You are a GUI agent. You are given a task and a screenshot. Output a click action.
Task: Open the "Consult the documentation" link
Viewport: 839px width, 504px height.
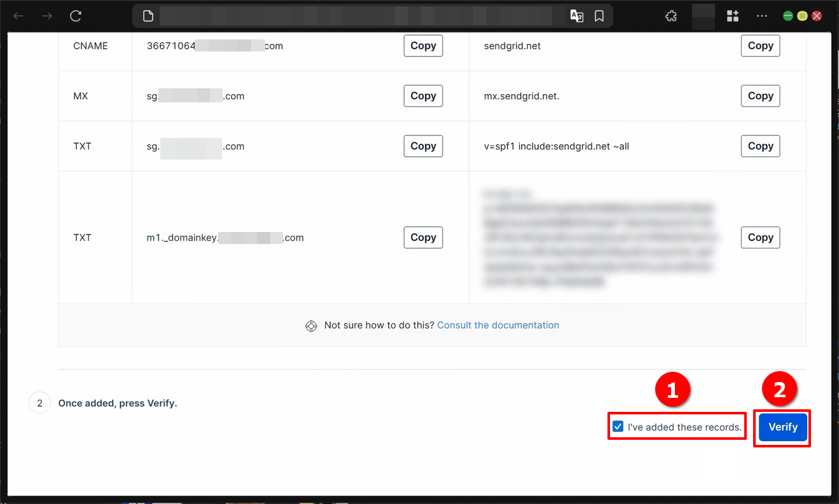coord(498,325)
